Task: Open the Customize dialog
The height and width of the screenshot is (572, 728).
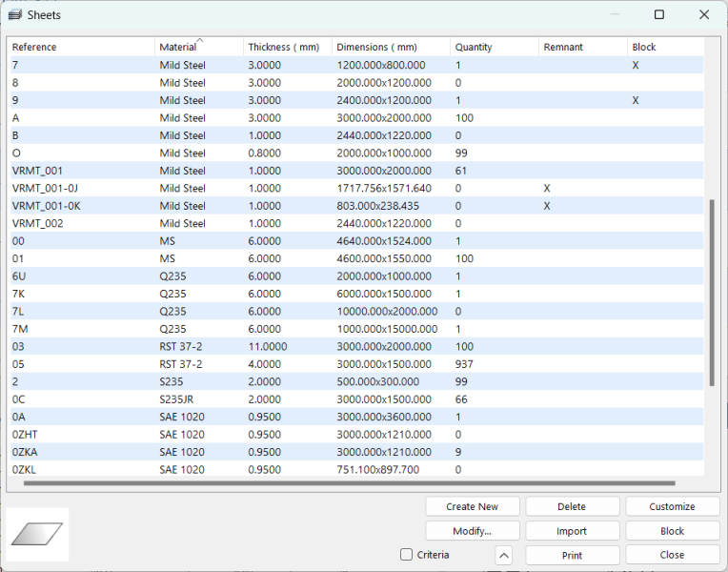Action: click(x=672, y=506)
